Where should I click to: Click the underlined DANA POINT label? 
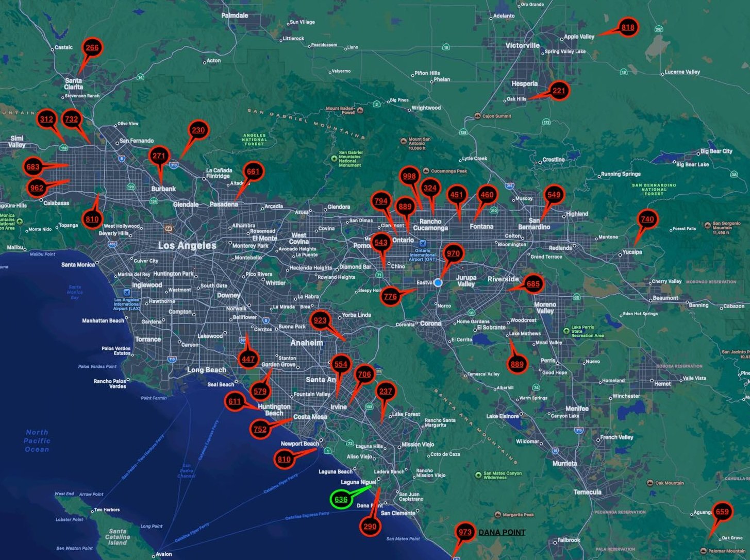tap(502, 532)
